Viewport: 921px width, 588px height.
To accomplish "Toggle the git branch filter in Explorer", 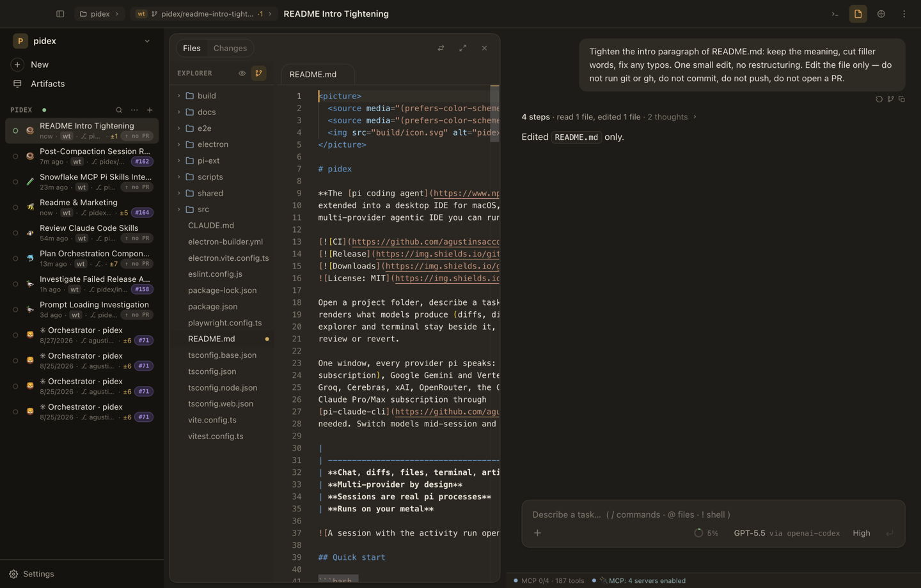I will pyautogui.click(x=258, y=73).
